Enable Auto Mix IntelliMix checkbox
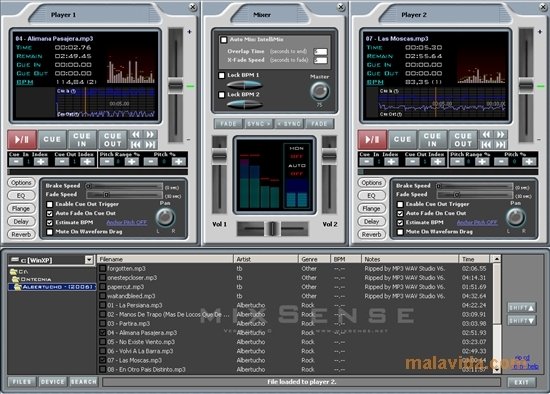Screen dimensions: 550x394 (x=224, y=40)
